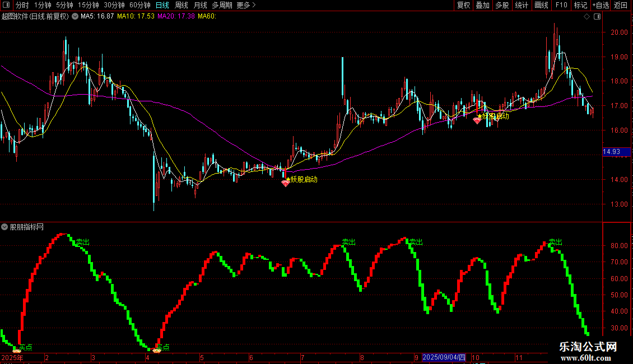Image resolution: width=633 pixels, height=364 pixels.
Task: Click the 叠加 overlay button
Action: [482, 5]
